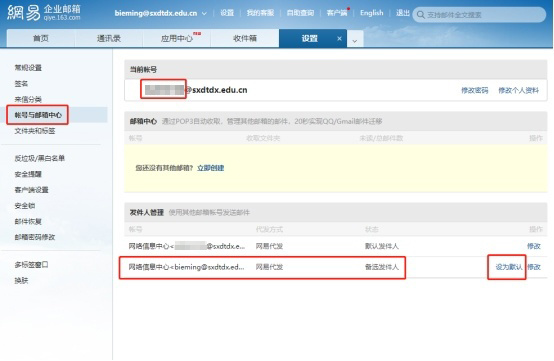Image resolution: width=554 pixels, height=361 pixels.
Task: Click 设为默认 for the bieming sender
Action: click(x=509, y=267)
